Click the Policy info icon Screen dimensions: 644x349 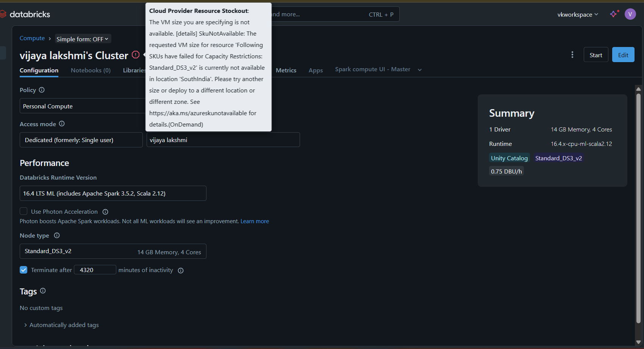(x=42, y=90)
